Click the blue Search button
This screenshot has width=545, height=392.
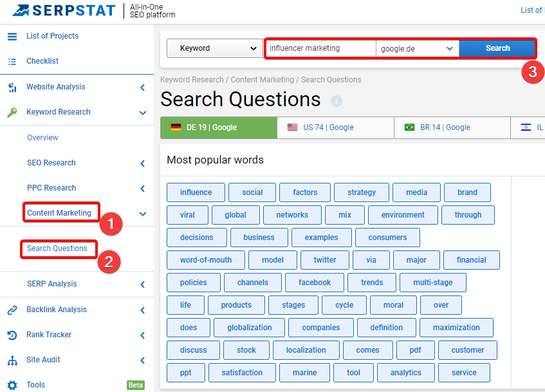click(497, 48)
